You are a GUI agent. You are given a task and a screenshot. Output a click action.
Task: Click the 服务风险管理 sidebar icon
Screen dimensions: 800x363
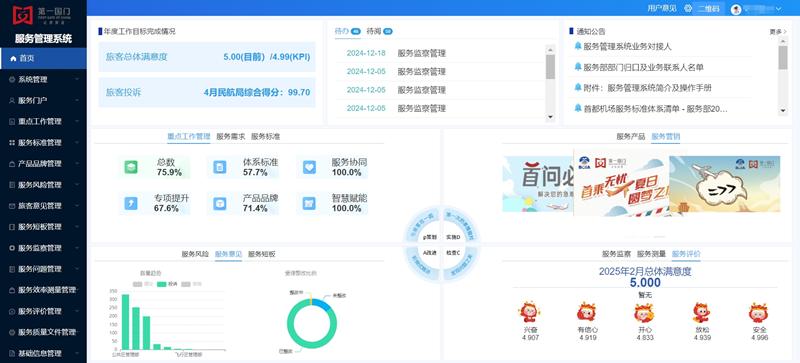pos(12,185)
